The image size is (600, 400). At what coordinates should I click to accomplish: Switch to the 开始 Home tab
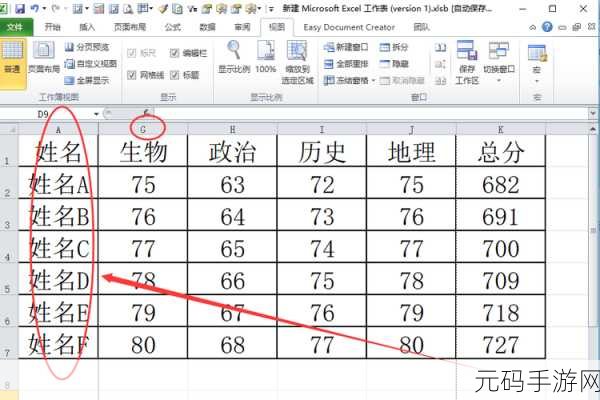[52, 27]
